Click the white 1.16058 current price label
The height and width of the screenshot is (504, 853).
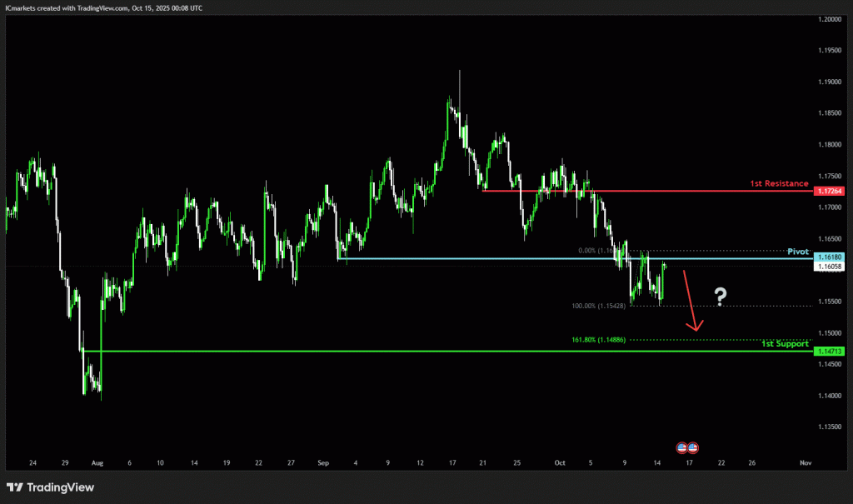coord(830,267)
